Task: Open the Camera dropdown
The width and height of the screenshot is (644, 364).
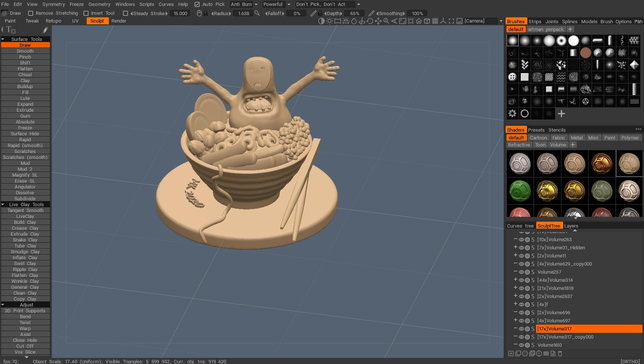Action: (x=483, y=21)
